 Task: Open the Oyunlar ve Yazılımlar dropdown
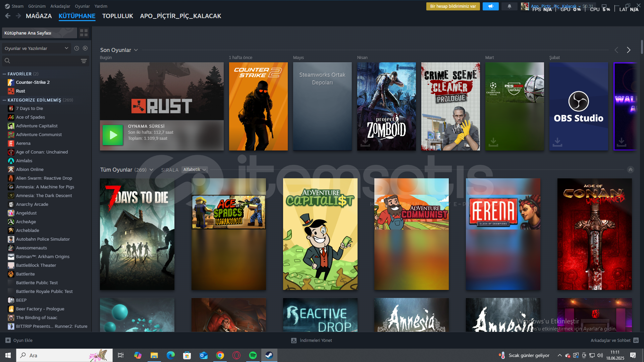(x=36, y=48)
